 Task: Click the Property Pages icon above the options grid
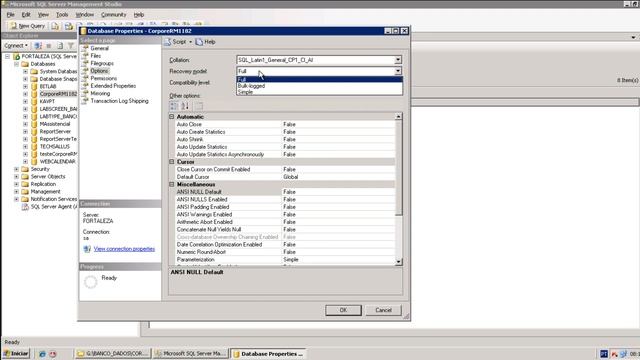[199, 106]
